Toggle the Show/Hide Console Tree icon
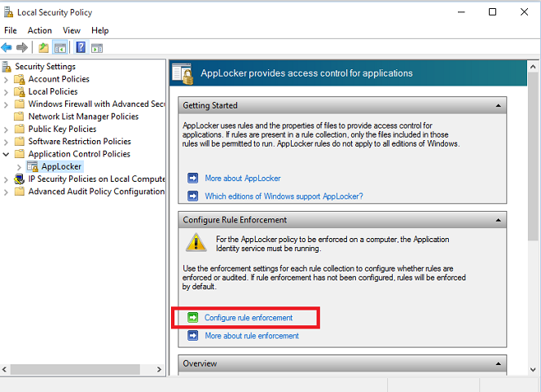Viewport: 541px width, 392px height. (59, 47)
